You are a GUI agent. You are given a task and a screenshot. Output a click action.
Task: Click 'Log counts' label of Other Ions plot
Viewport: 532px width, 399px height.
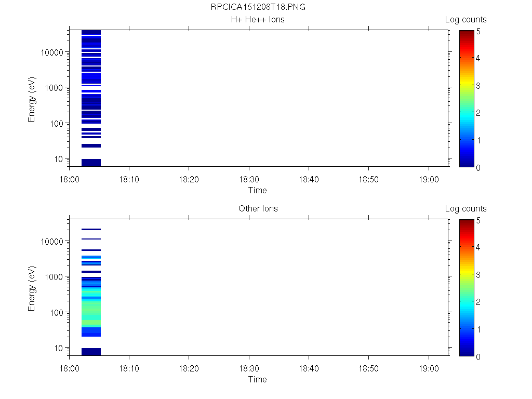466,209
